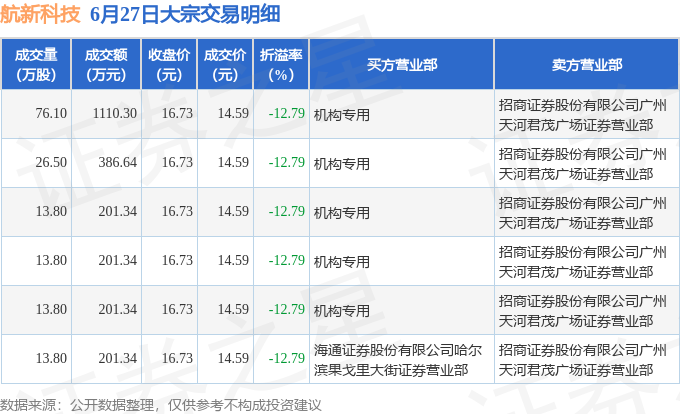The image size is (680, 414).
Task: Select the 折溢率(%) column header
Action: click(x=281, y=65)
